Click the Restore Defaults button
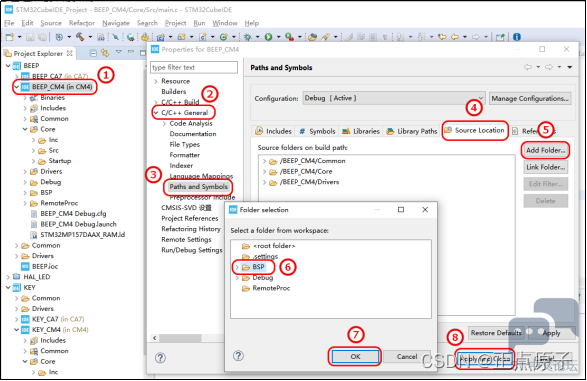The width and height of the screenshot is (587, 381). (496, 333)
